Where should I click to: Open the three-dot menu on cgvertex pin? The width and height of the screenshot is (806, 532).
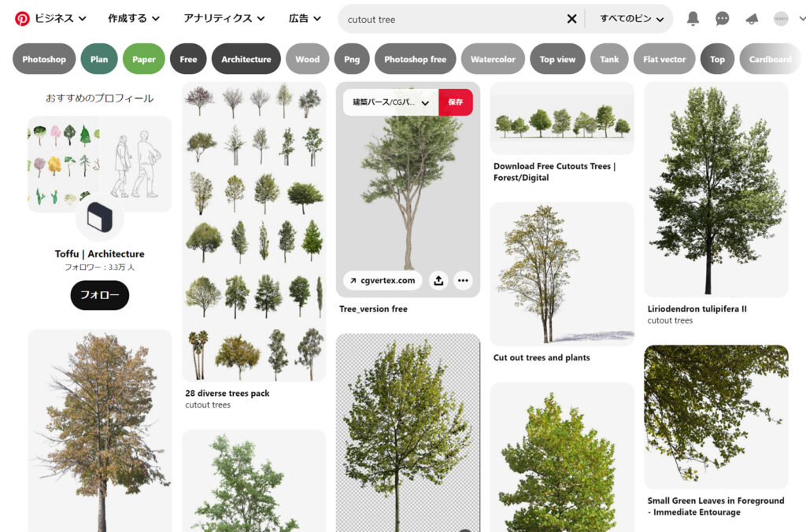click(x=463, y=281)
